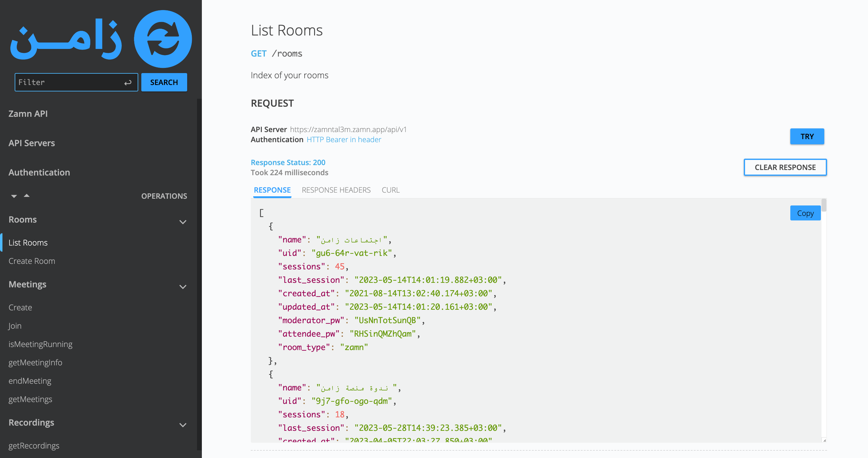Click the OPERATIONS label

[164, 196]
